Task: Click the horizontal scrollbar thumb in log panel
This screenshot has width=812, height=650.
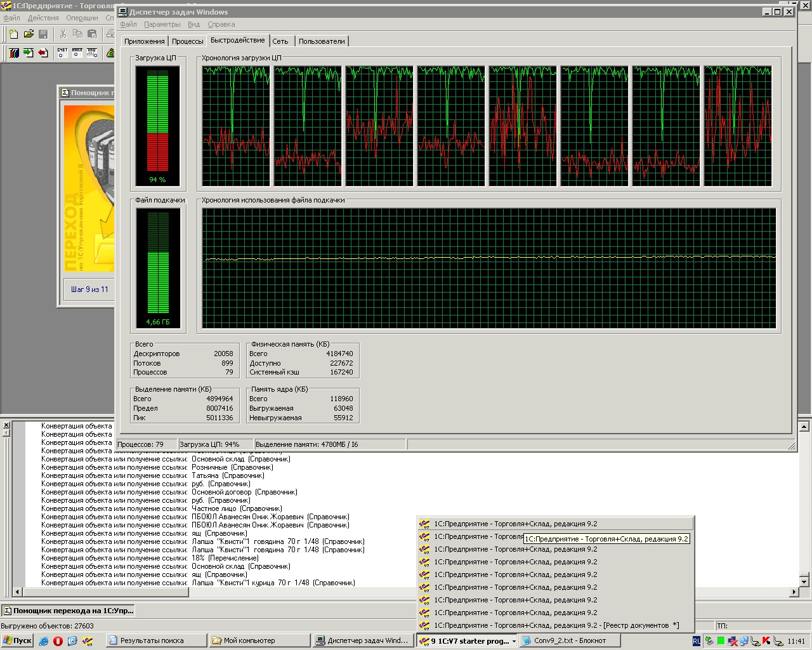Action: 106,592
